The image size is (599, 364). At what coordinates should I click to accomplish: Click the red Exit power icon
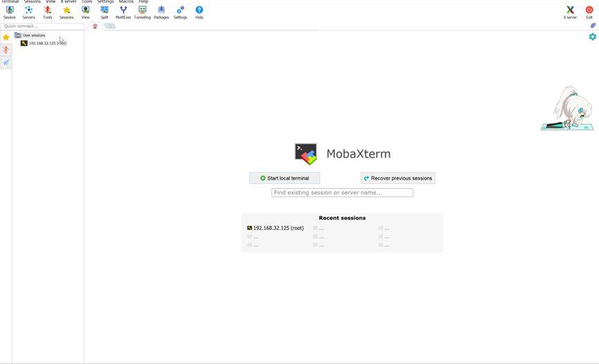589,12
